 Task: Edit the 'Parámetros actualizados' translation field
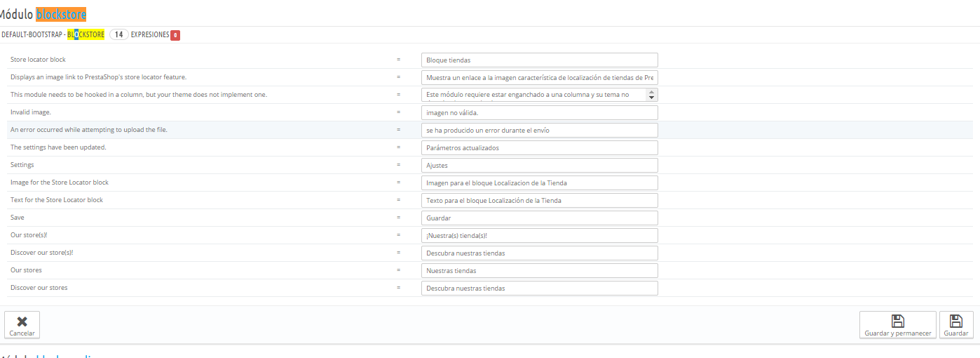(x=539, y=147)
